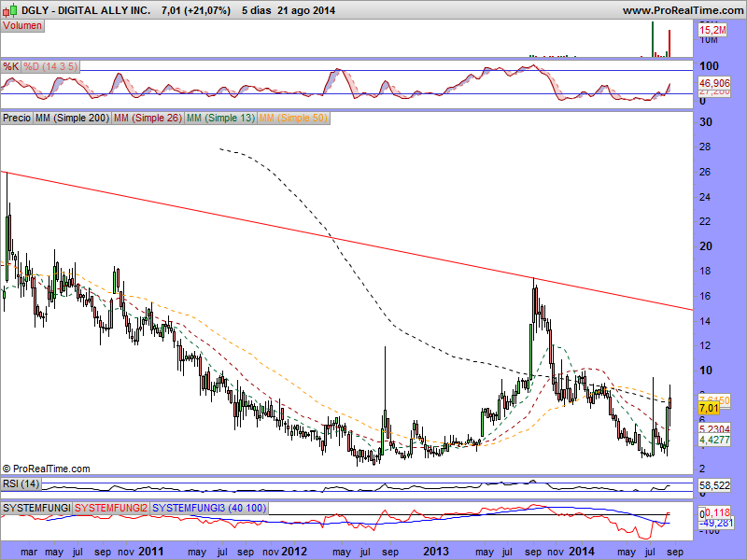This screenshot has width=747, height=560.
Task: Click the 30 level on price axis
Action: click(x=706, y=122)
